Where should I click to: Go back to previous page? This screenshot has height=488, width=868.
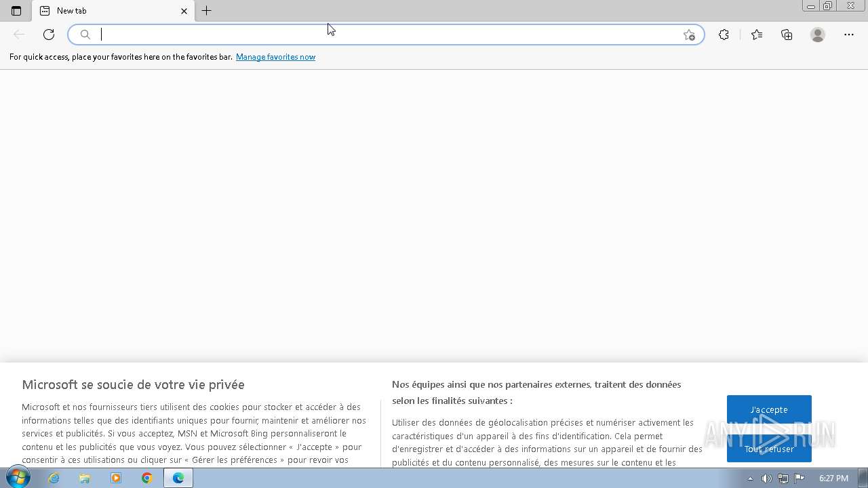[x=19, y=35]
